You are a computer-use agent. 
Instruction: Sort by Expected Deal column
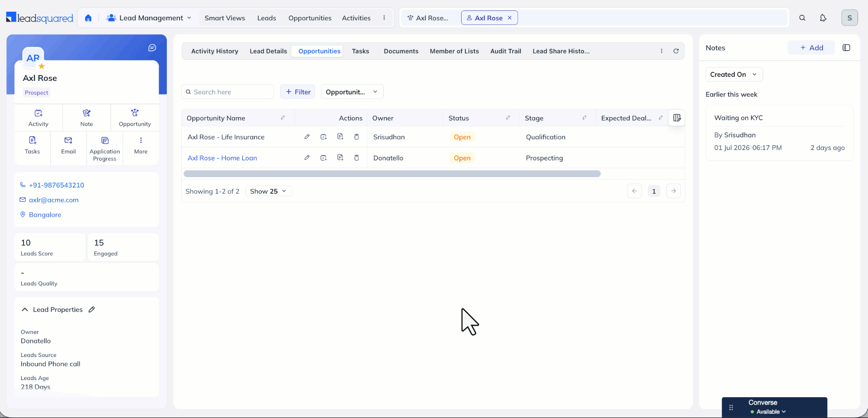pyautogui.click(x=661, y=118)
